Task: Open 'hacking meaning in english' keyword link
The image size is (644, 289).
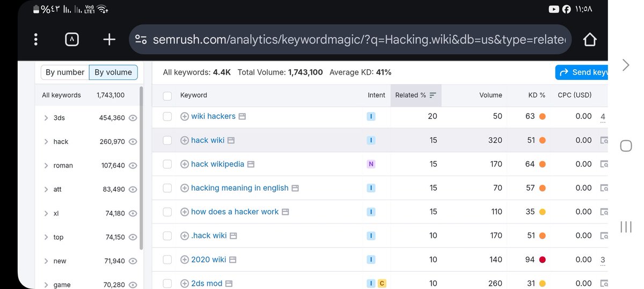Action: pyautogui.click(x=240, y=188)
